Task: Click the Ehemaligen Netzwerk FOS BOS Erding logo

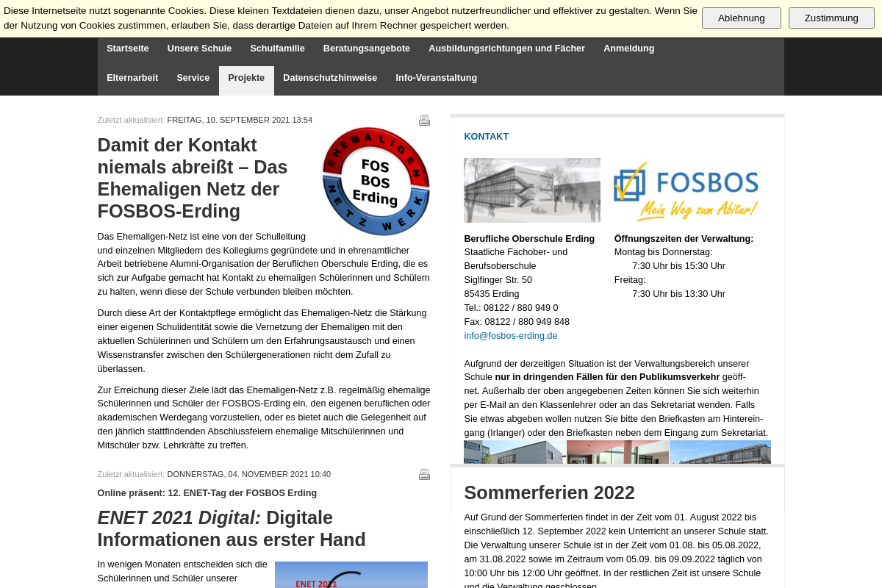Action: (376, 182)
